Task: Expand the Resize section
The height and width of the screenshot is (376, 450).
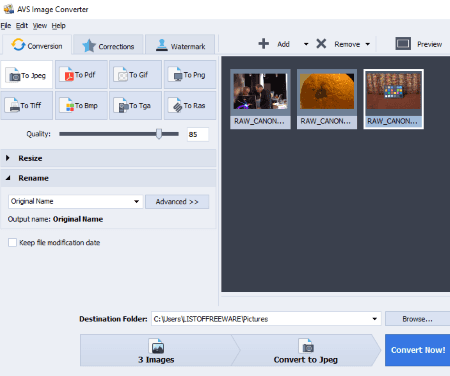Action: pos(108,158)
